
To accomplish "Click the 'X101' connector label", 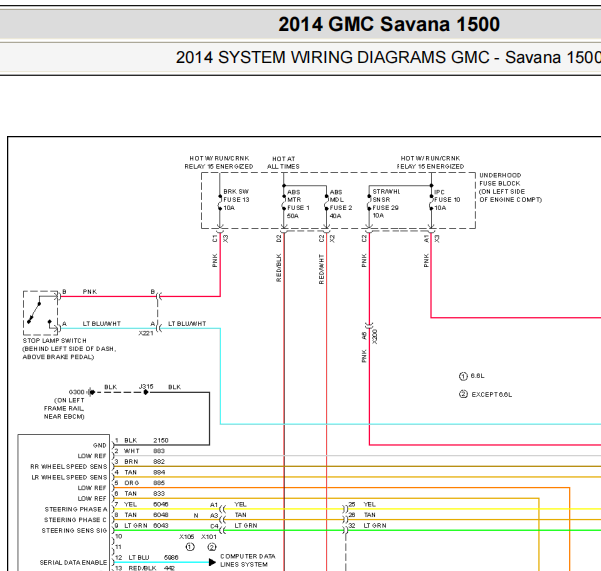I will point(209,537).
